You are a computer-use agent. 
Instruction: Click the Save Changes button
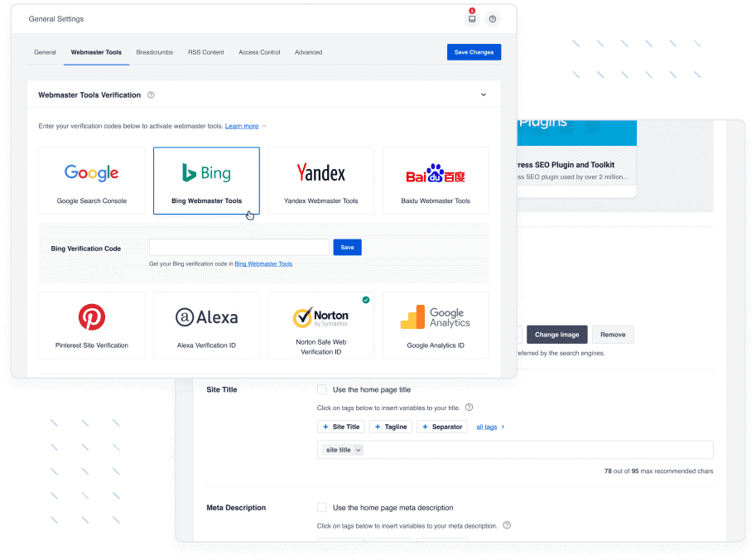coord(474,52)
